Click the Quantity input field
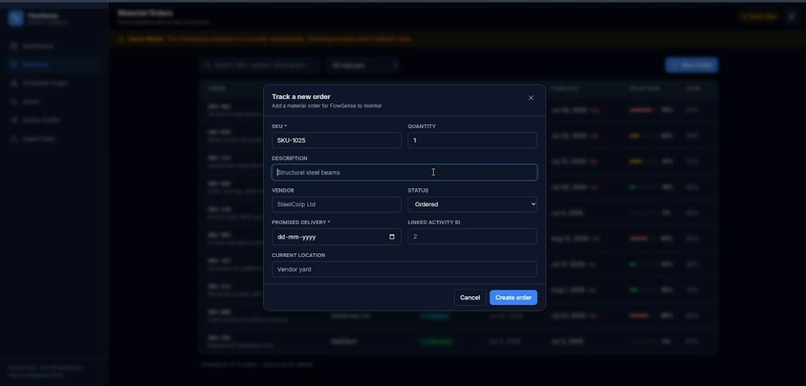The width and height of the screenshot is (806, 386). point(472,140)
